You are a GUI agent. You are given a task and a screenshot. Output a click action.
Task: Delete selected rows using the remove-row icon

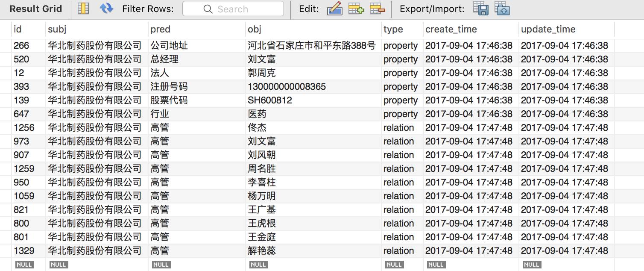(377, 9)
